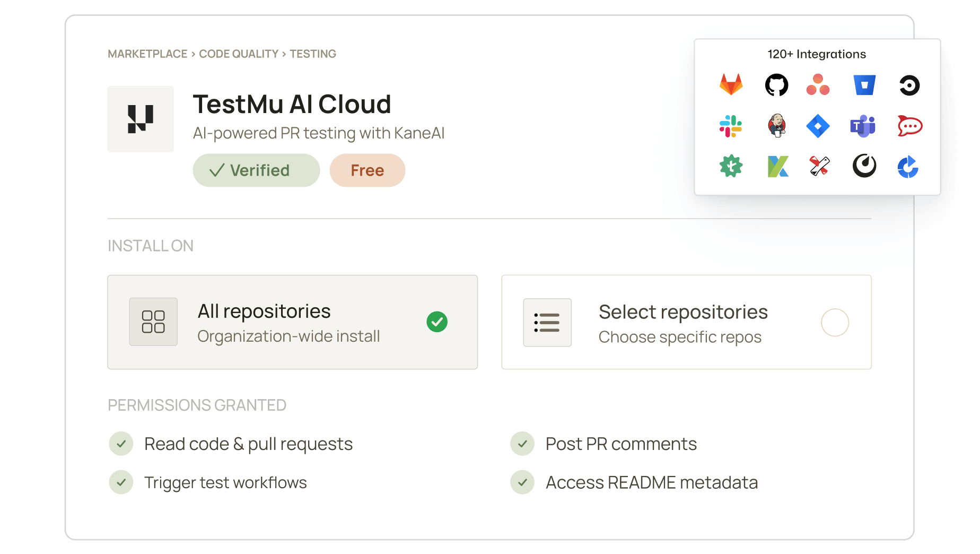Click the 'Choose specific repos' description
The height and width of the screenshot is (554, 980).
click(680, 337)
